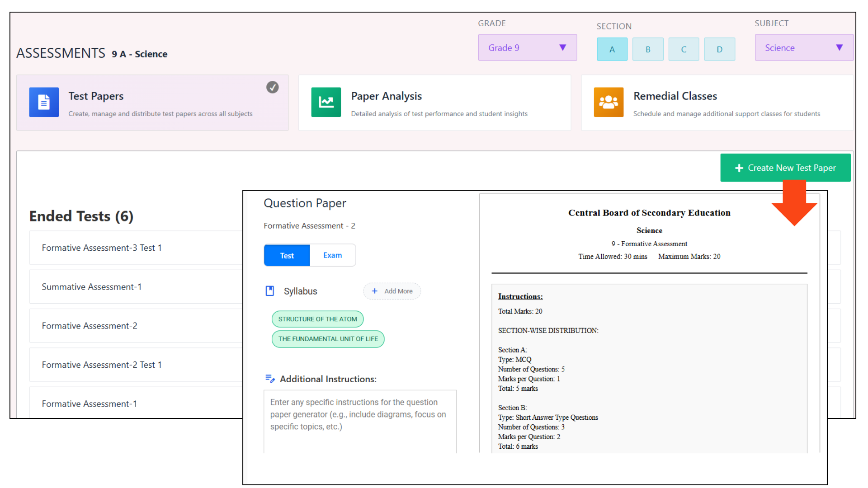The image size is (868, 488).
Task: Click the green Paper Analysis chart icon
Action: pos(326,102)
